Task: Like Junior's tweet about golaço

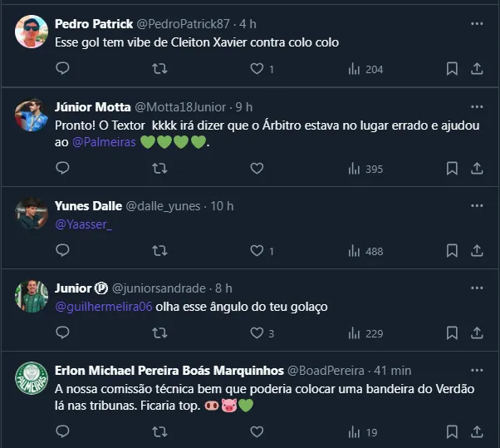Action: 257,333
